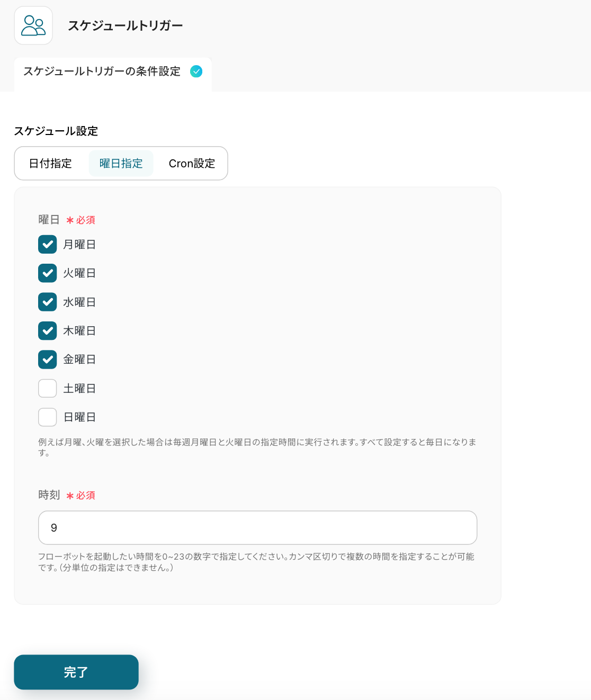Click the 金曜日 label text
Viewport: 591px width, 700px height.
pos(79,360)
